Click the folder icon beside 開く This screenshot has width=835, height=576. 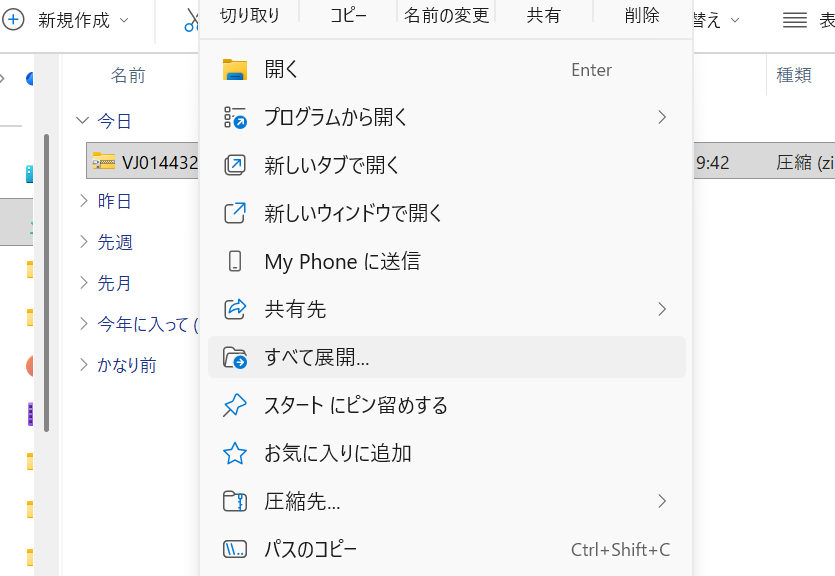coord(235,70)
